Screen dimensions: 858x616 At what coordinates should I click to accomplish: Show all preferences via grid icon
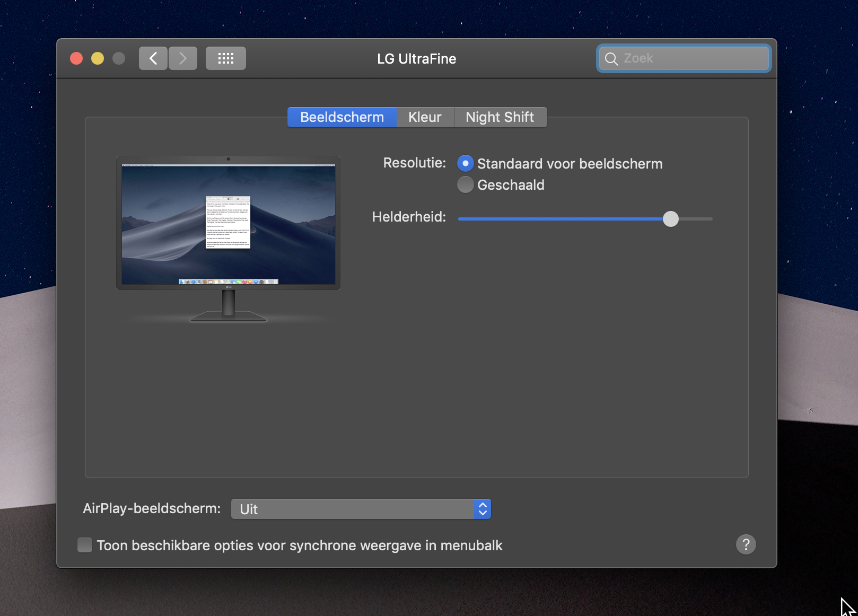[226, 58]
